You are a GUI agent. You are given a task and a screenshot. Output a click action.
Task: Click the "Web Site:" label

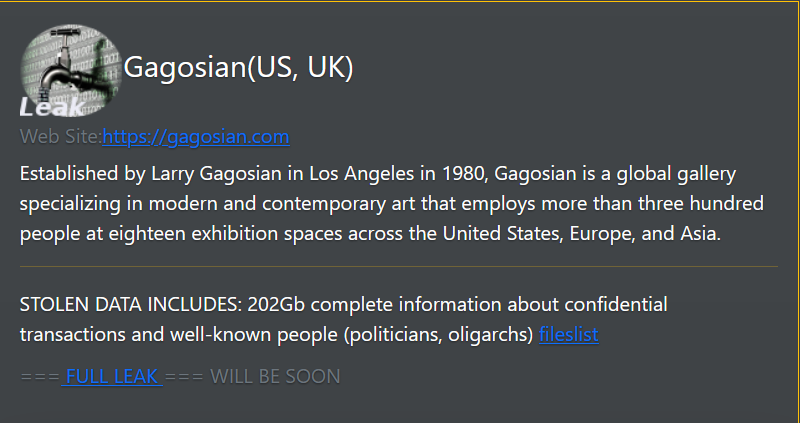click(60, 136)
